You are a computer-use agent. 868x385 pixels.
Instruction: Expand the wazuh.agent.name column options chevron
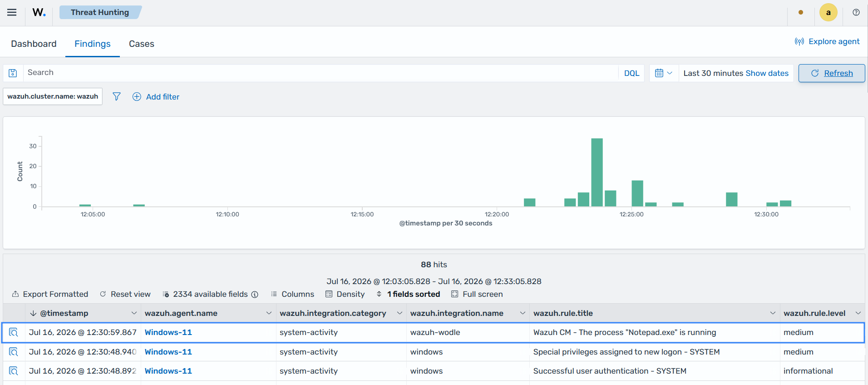269,313
